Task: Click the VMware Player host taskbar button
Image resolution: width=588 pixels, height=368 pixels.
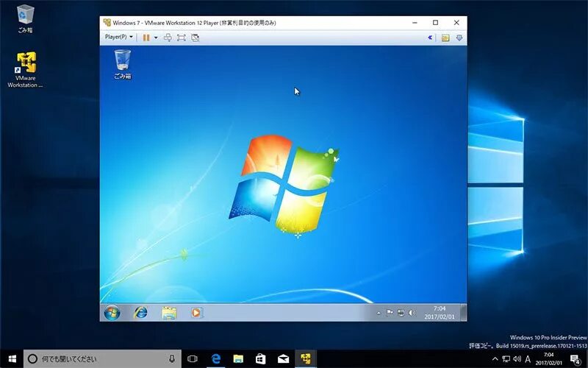Action: [x=306, y=359]
